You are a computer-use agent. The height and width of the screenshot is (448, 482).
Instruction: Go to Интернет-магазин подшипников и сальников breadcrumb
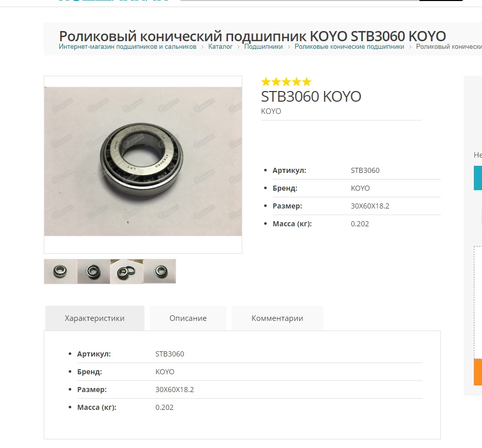click(128, 47)
